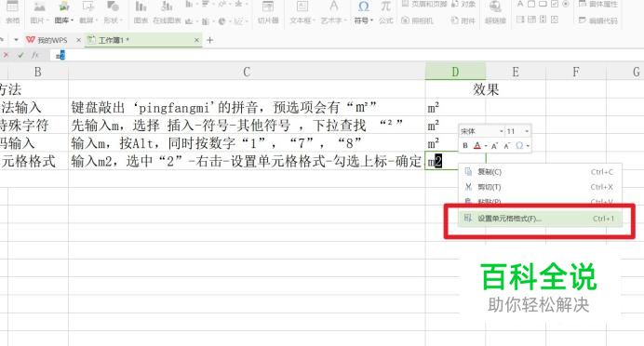Open 在线图表 online charts
This screenshot has width=644, height=346.
point(167,12)
